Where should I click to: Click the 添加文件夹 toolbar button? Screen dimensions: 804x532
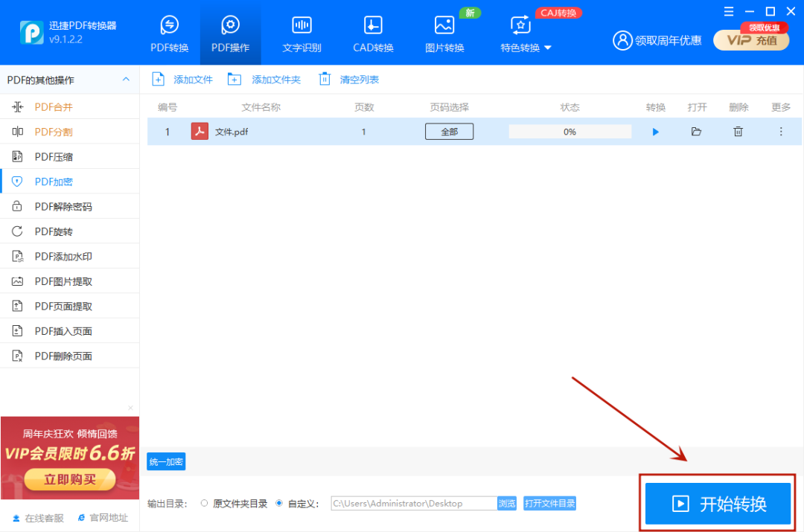click(264, 80)
